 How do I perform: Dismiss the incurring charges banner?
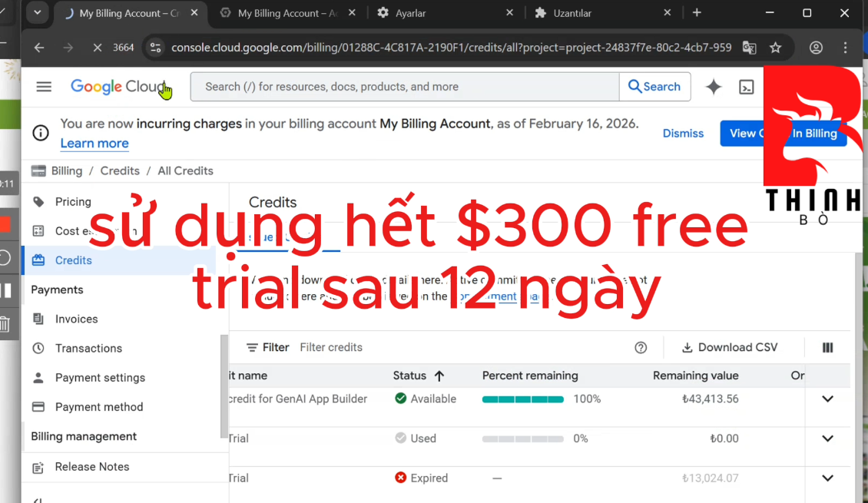click(683, 134)
